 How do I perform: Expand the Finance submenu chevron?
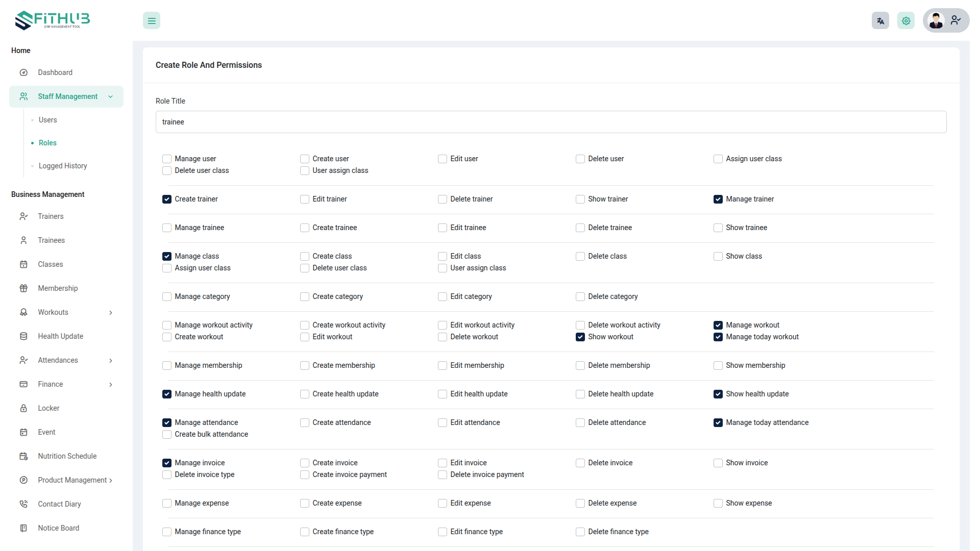click(x=110, y=384)
